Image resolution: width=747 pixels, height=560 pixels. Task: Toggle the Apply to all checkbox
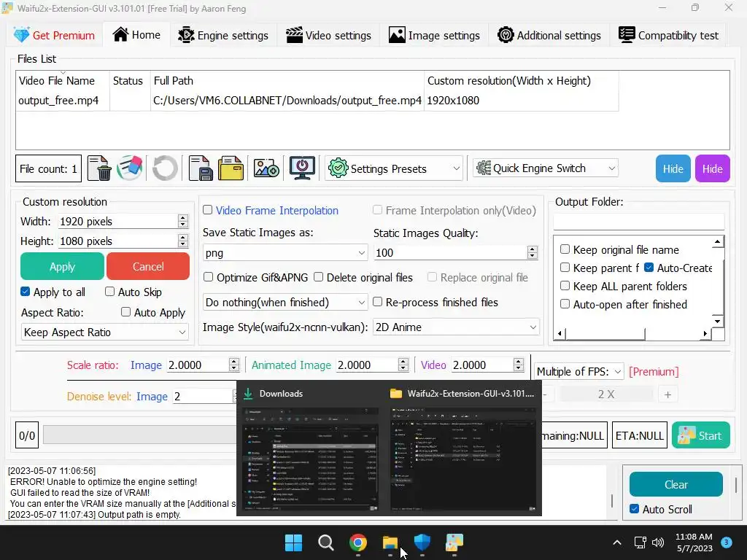point(26,292)
